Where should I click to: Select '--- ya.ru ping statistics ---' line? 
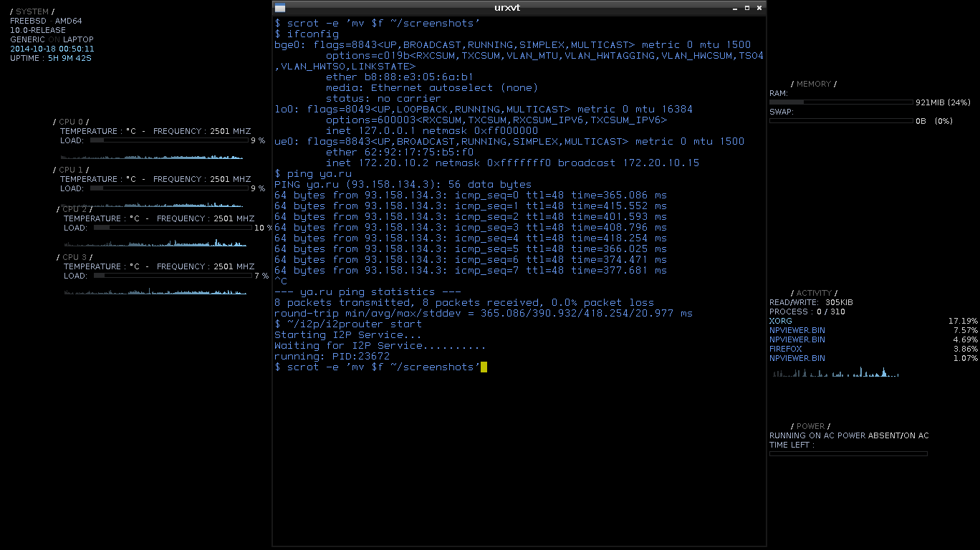[x=367, y=292]
